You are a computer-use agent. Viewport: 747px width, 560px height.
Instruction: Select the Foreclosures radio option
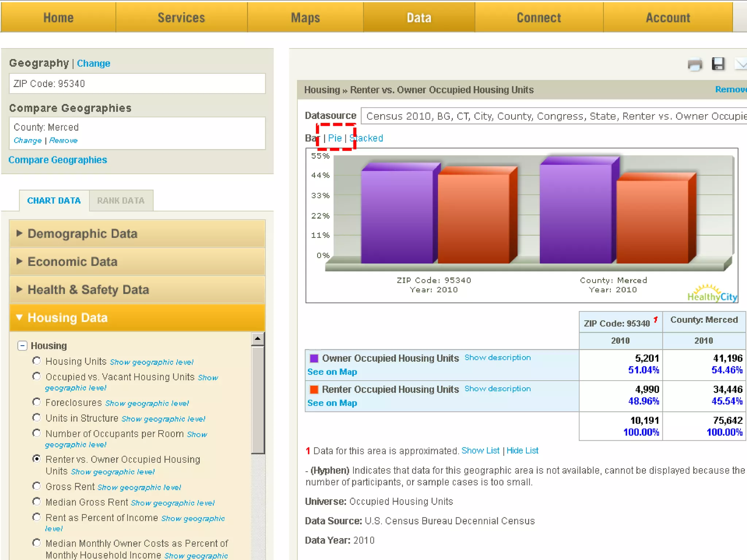[x=36, y=402]
